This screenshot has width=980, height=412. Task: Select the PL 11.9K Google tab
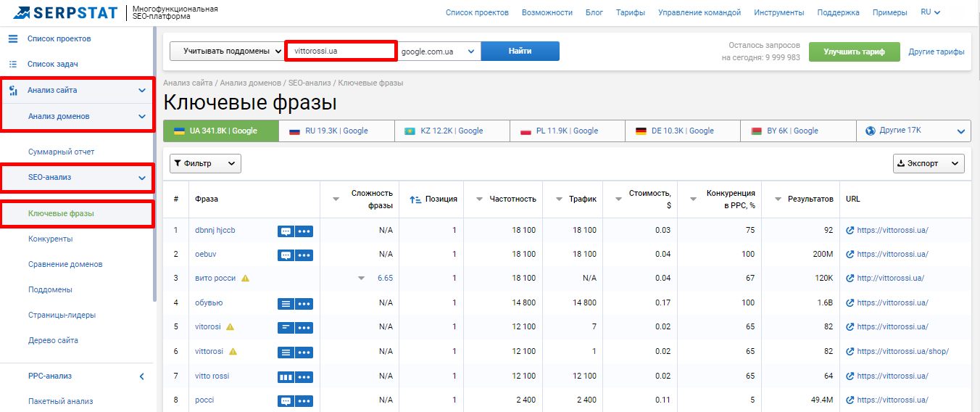pyautogui.click(x=568, y=131)
